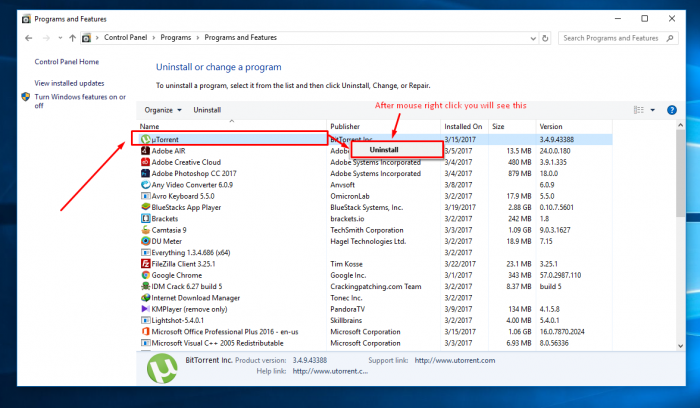The width and height of the screenshot is (700, 408).
Task: Click the IDM Crack skull icon
Action: [146, 287]
